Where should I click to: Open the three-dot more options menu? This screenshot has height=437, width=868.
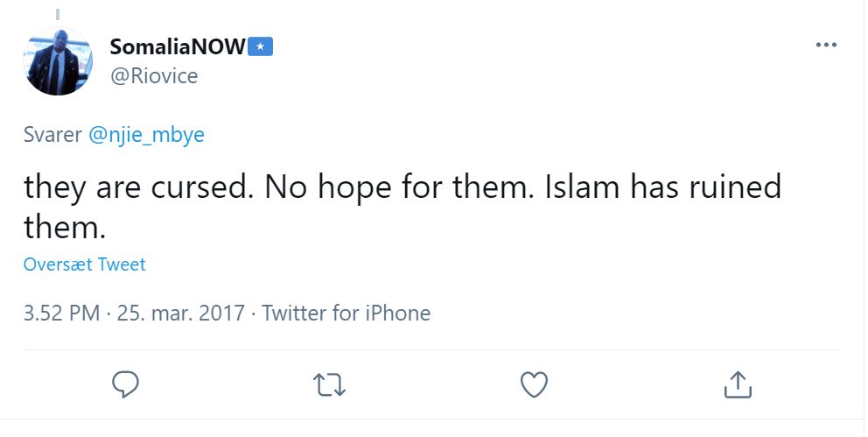825,46
